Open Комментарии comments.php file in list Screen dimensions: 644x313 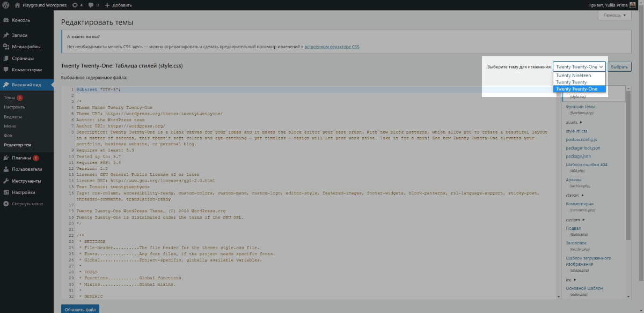[x=580, y=207]
